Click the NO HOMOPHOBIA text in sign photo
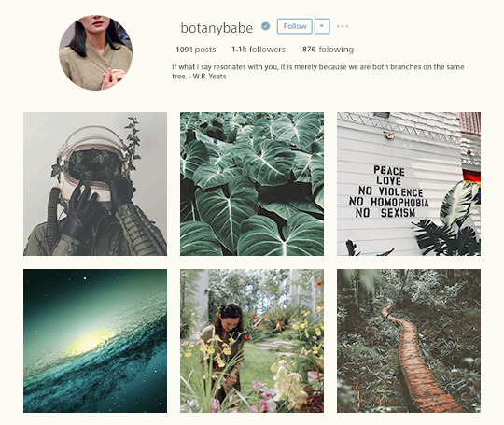Image resolution: width=504 pixels, height=425 pixels. tap(389, 202)
